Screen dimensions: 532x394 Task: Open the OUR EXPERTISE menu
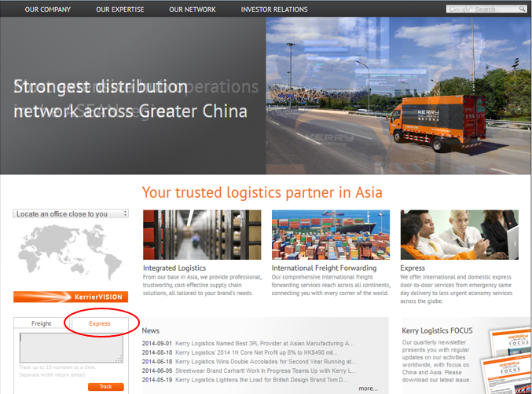click(119, 9)
